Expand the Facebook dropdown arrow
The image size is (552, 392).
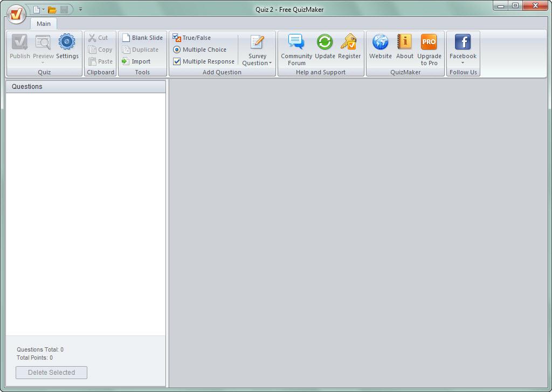click(x=463, y=63)
